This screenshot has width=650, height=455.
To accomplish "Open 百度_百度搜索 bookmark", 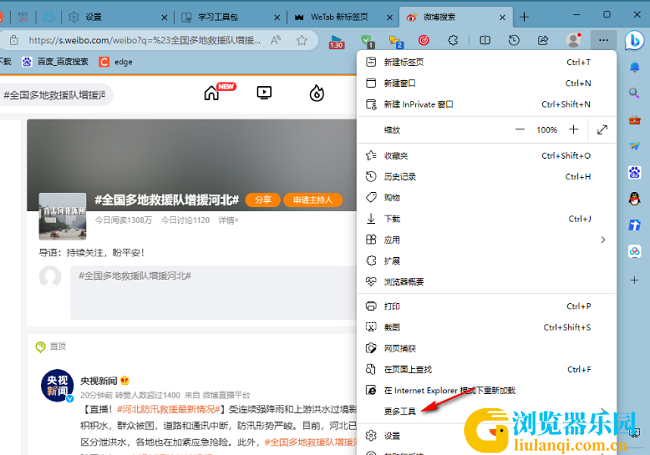I will tap(56, 62).
